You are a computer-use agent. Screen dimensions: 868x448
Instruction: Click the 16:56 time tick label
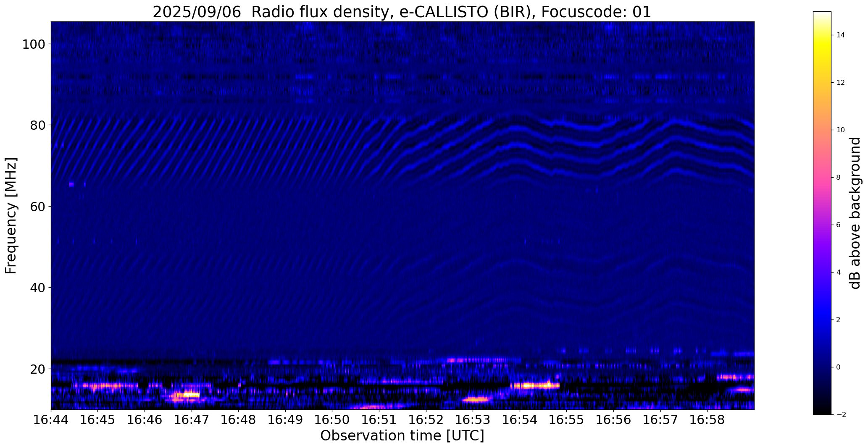[613, 419]
